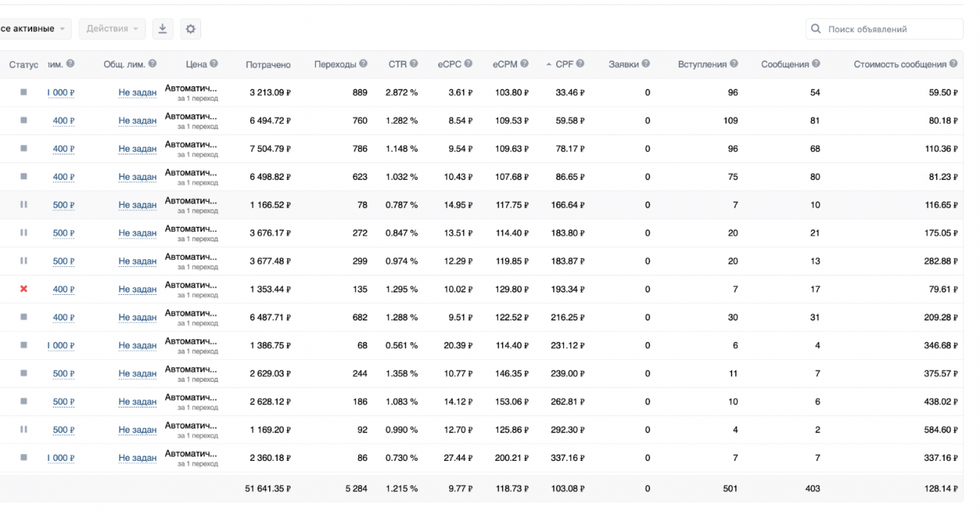Image resolution: width=980 pixels, height=515 pixels.
Task: Click the 400 ₽ limit in the 6 494.72 ₽ row
Action: click(64, 121)
